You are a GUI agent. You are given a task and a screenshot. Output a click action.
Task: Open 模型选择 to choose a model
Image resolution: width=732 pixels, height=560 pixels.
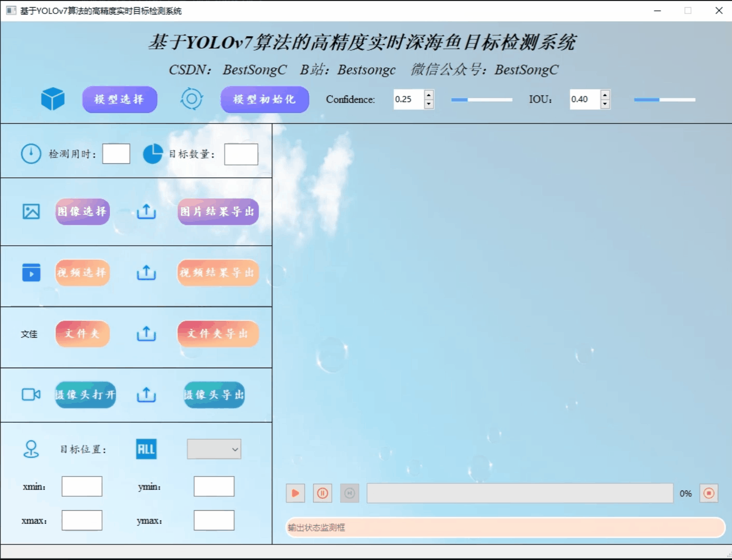120,99
